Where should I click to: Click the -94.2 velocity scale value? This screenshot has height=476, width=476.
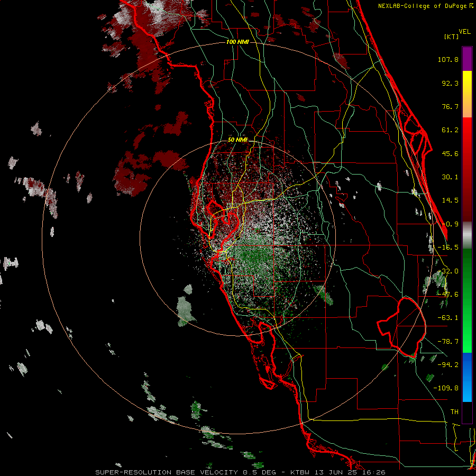(x=448, y=365)
